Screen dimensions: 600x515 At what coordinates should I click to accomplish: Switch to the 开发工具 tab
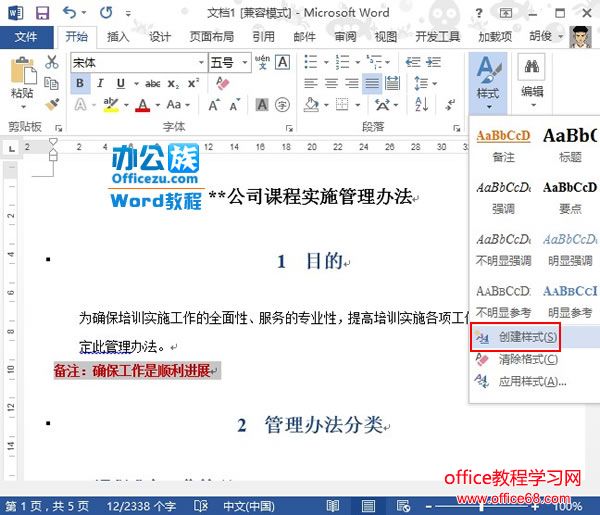(x=437, y=37)
